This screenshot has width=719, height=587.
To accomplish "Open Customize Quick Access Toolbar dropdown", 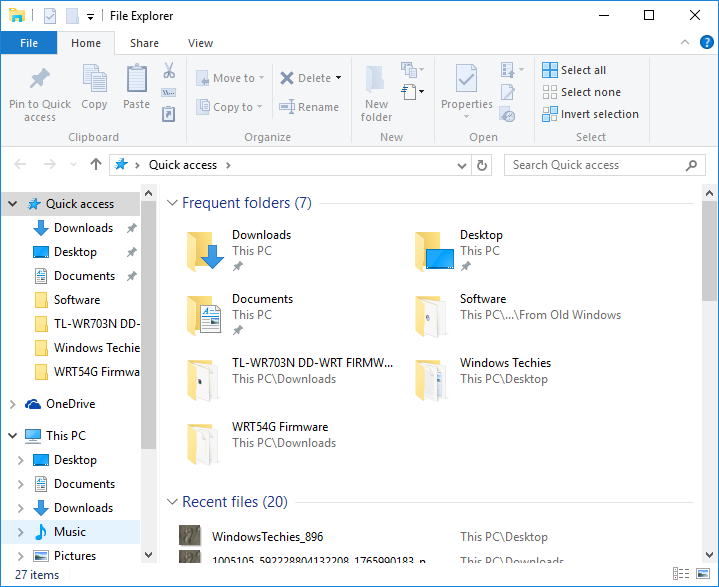I will (x=90, y=17).
